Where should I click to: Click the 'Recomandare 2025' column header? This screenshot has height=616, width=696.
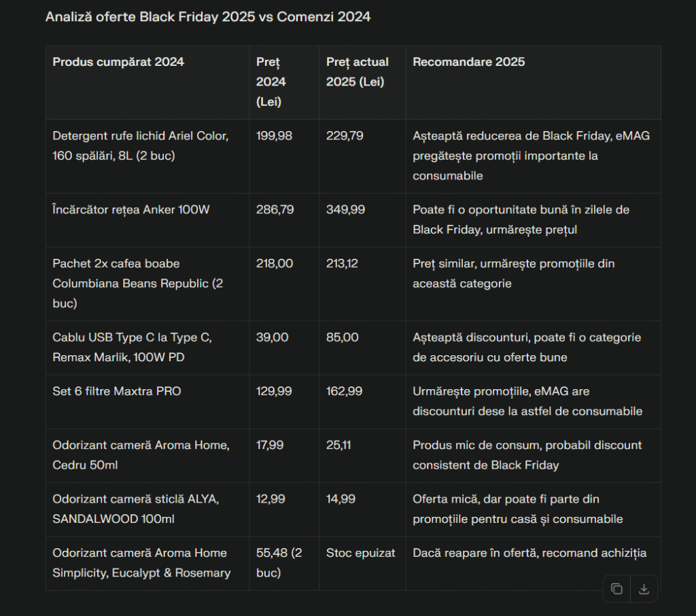[x=468, y=62]
